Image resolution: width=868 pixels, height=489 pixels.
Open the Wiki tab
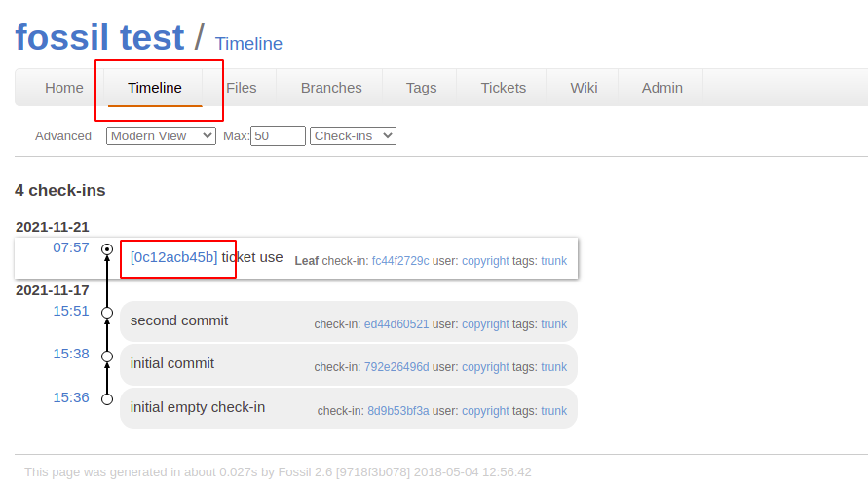[x=584, y=88]
